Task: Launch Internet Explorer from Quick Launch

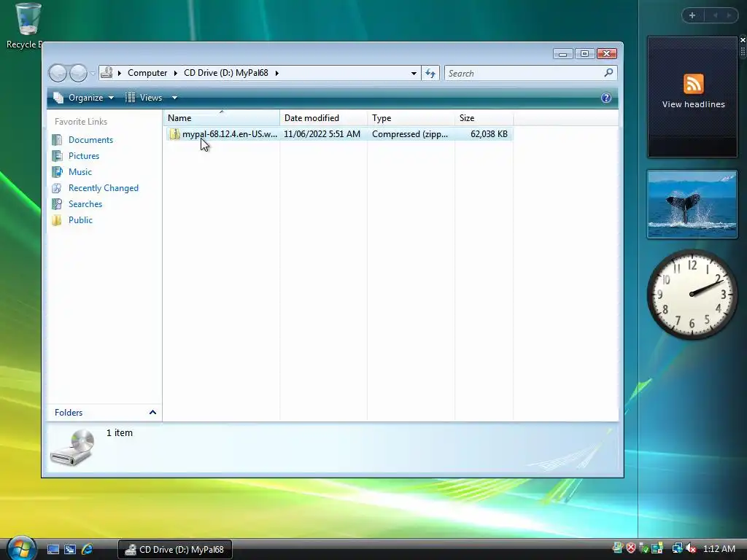Action: pyautogui.click(x=88, y=550)
